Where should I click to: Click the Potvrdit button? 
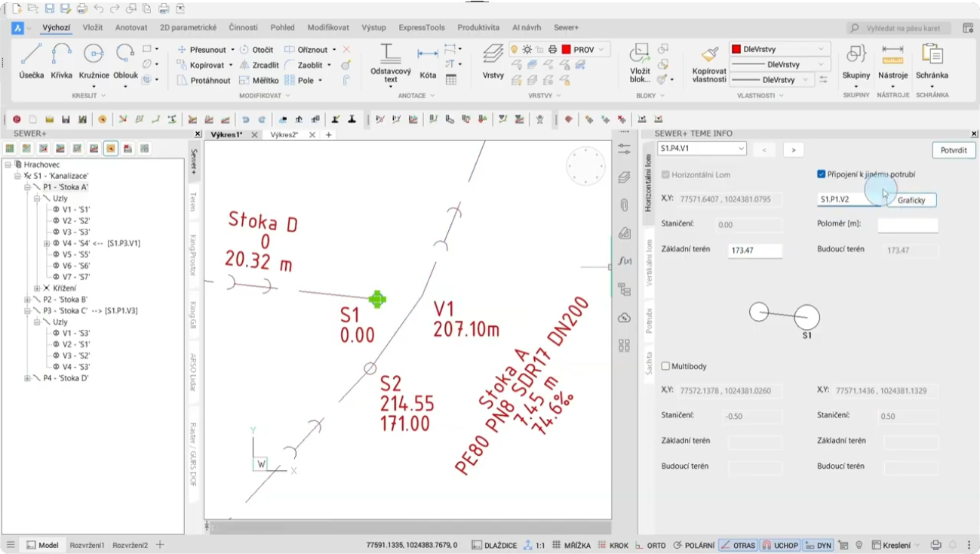click(x=954, y=150)
